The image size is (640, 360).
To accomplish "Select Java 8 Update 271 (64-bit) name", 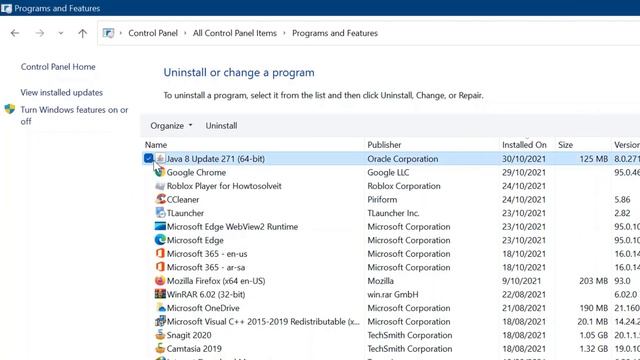I will click(x=216, y=159).
